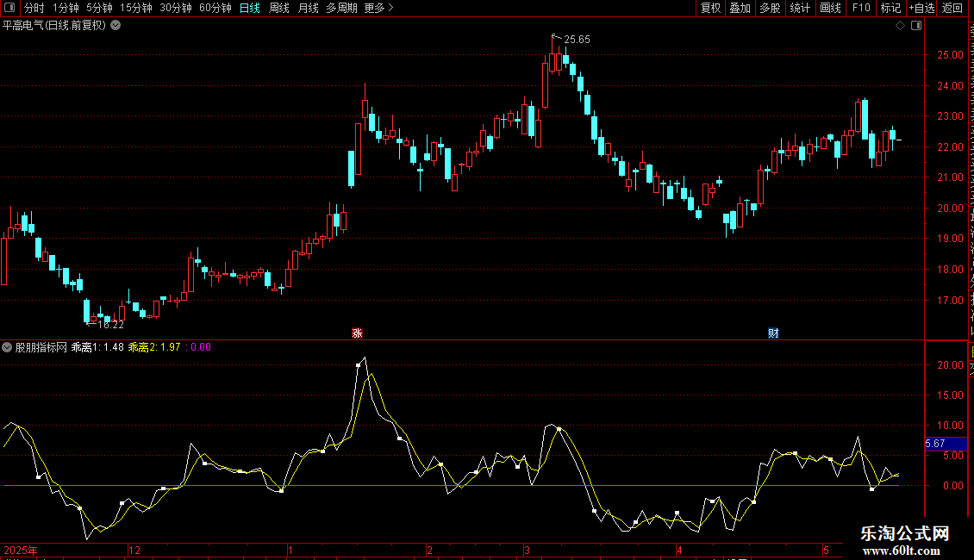
Task: Click the month 12 axis label
Action: tap(134, 550)
